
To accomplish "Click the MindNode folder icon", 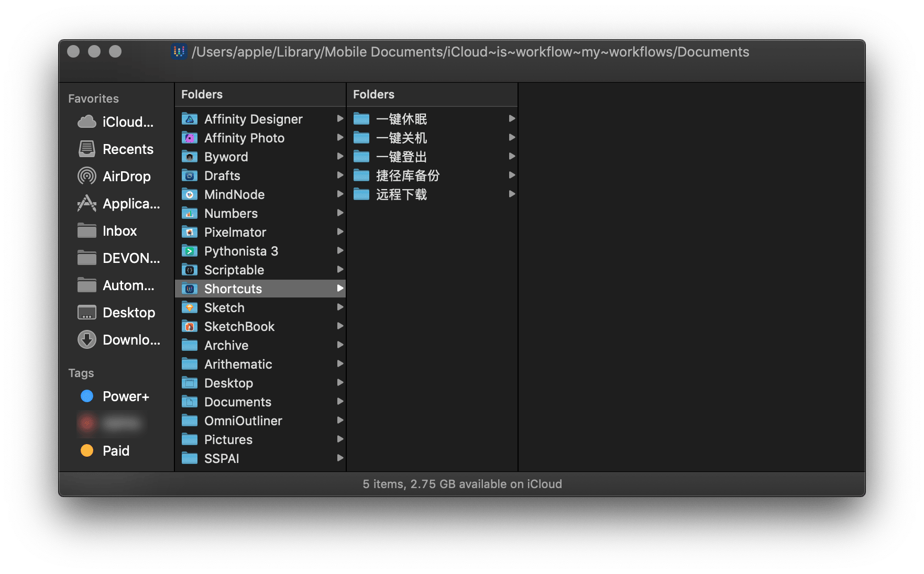I will coord(190,194).
